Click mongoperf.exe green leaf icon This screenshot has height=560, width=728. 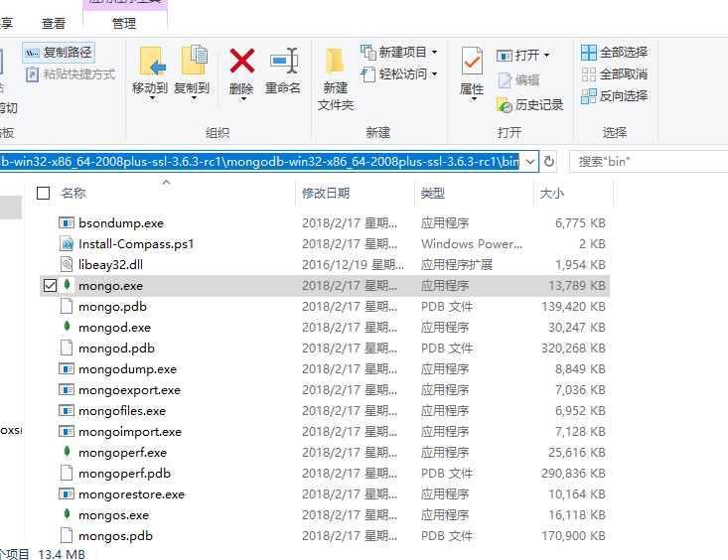67,452
